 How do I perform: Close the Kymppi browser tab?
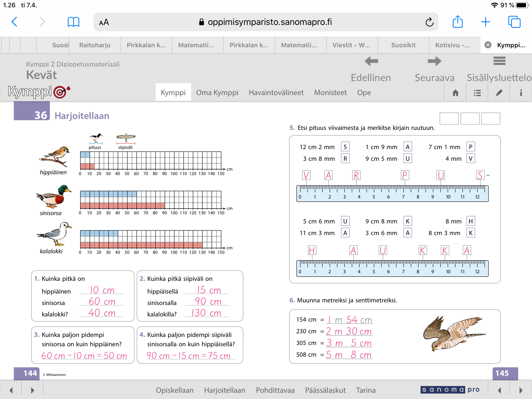point(488,45)
